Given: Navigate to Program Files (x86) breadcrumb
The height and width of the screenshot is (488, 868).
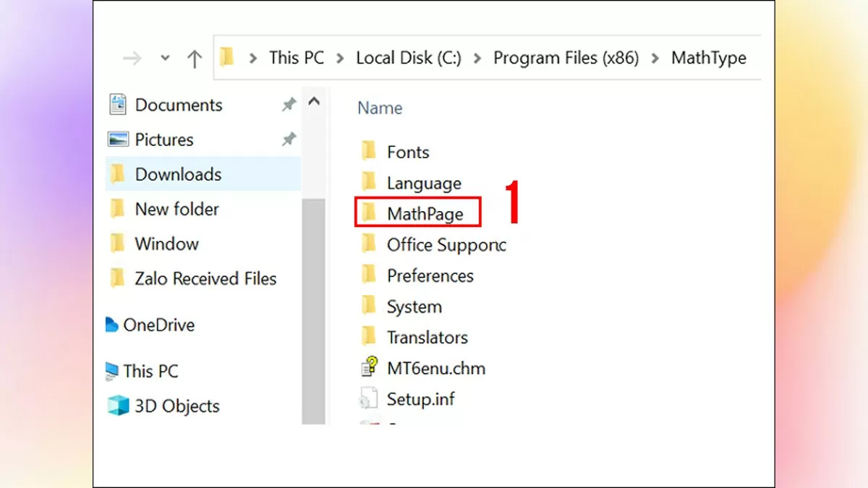Looking at the screenshot, I should tap(566, 59).
